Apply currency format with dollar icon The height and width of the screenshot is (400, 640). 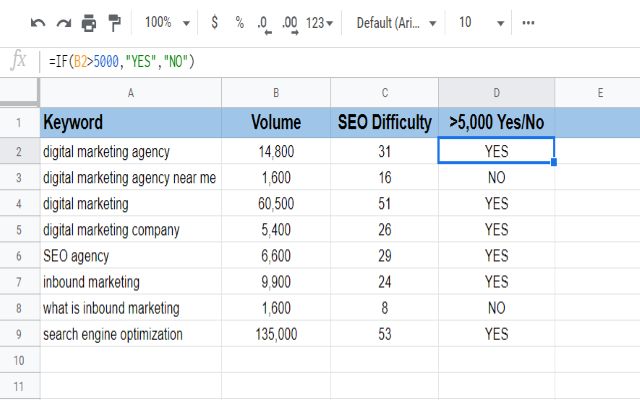point(215,22)
